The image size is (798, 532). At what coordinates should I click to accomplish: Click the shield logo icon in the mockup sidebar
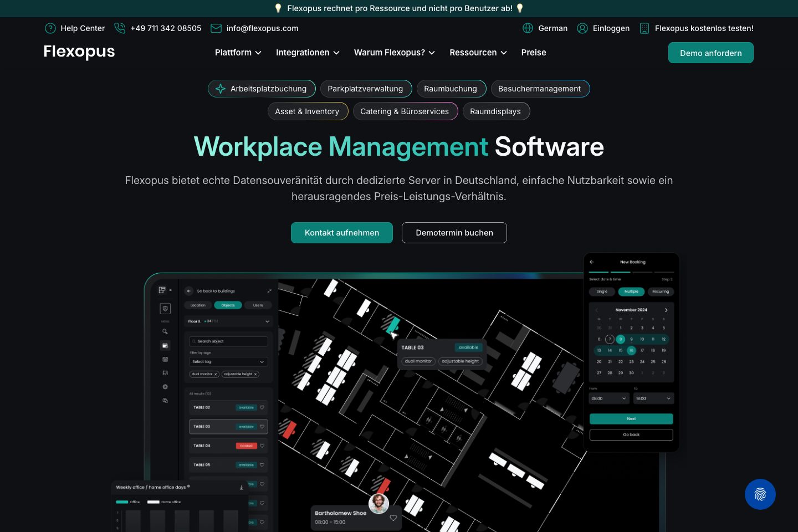[165, 308]
